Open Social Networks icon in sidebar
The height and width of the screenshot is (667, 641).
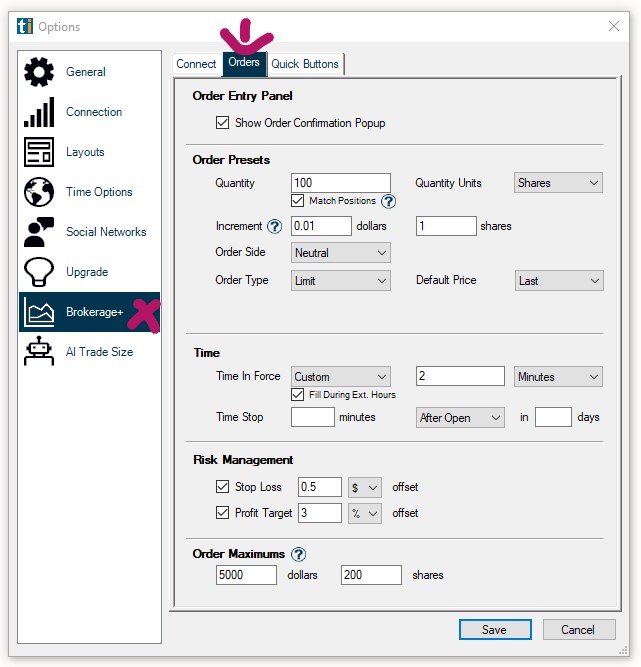coord(39,232)
